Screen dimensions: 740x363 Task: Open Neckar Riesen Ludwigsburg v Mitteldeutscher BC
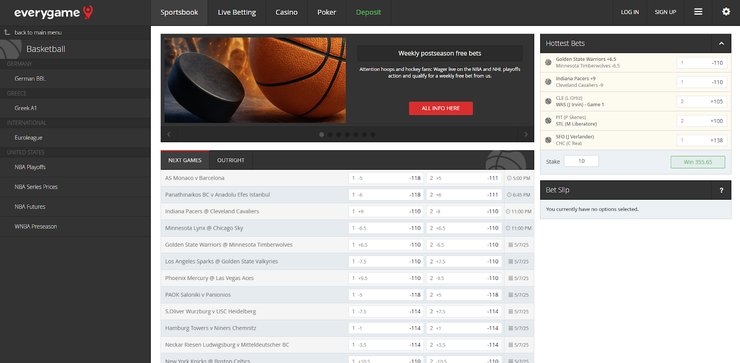(x=227, y=345)
